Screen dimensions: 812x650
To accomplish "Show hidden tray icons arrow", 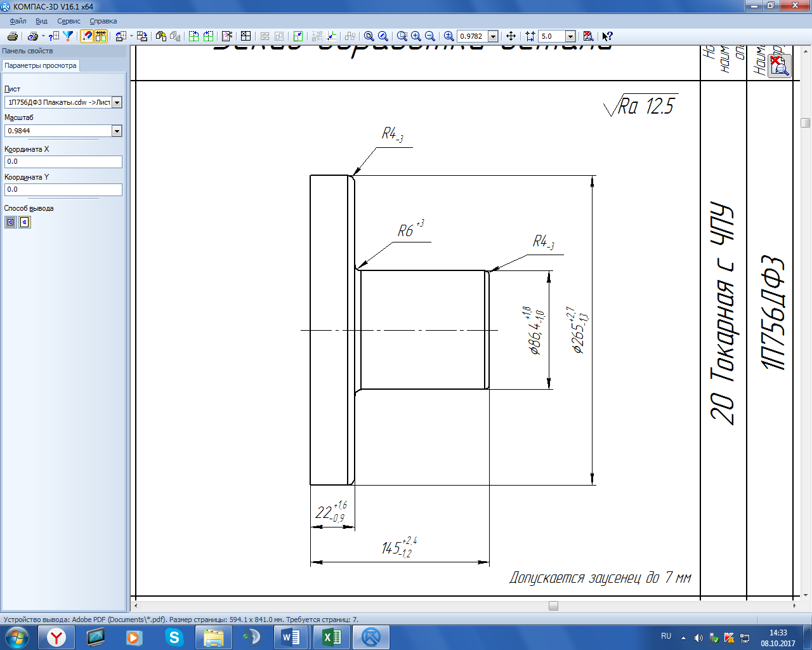I will click(683, 637).
